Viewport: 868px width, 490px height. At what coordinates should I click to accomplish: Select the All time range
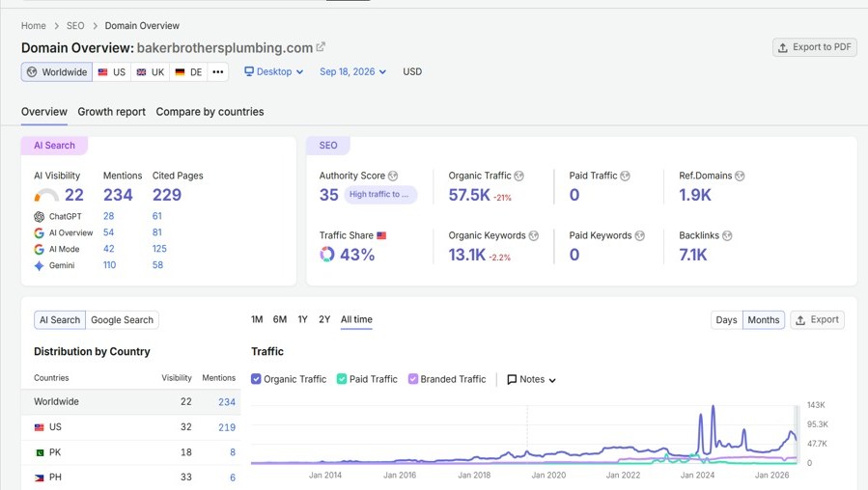(356, 319)
